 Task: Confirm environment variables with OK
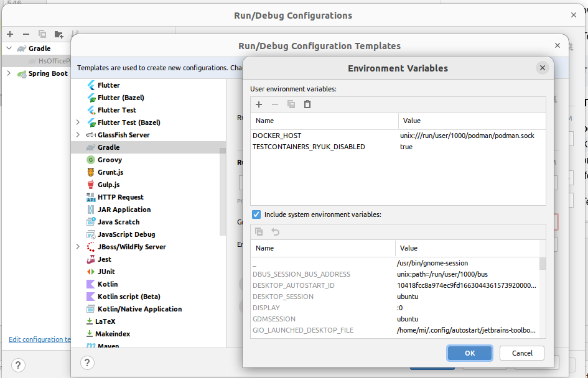point(470,353)
